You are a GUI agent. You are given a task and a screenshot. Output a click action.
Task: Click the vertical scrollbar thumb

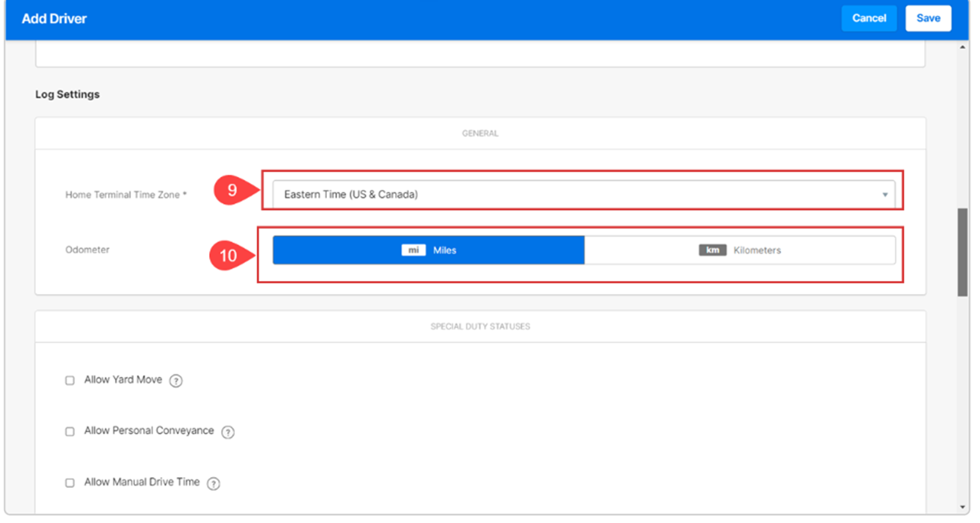(x=963, y=252)
